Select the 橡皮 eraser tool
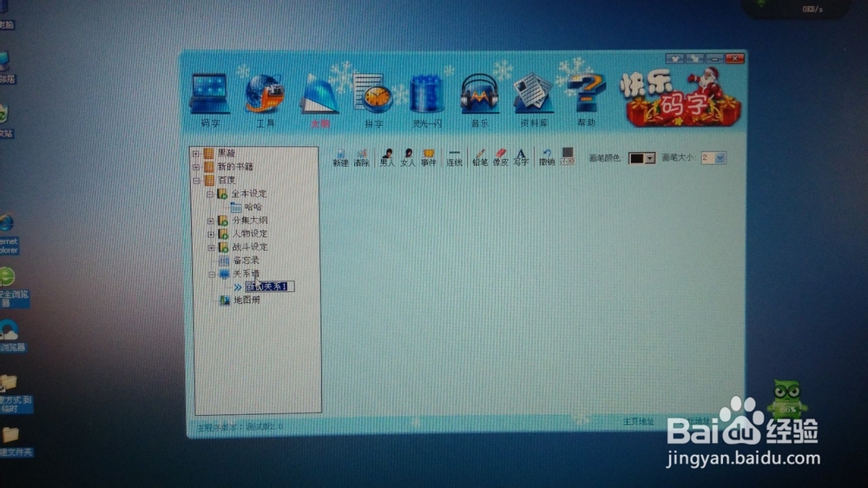The height and width of the screenshot is (488, 868). click(501, 157)
